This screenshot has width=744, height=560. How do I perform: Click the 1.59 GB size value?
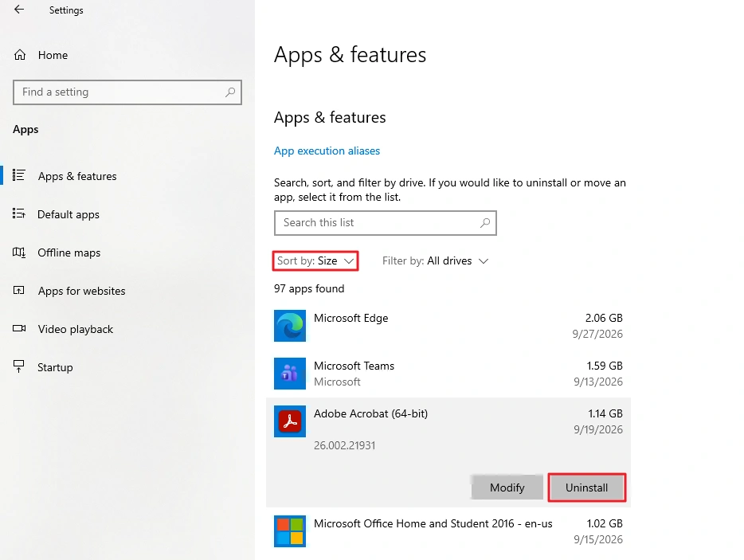[605, 366]
